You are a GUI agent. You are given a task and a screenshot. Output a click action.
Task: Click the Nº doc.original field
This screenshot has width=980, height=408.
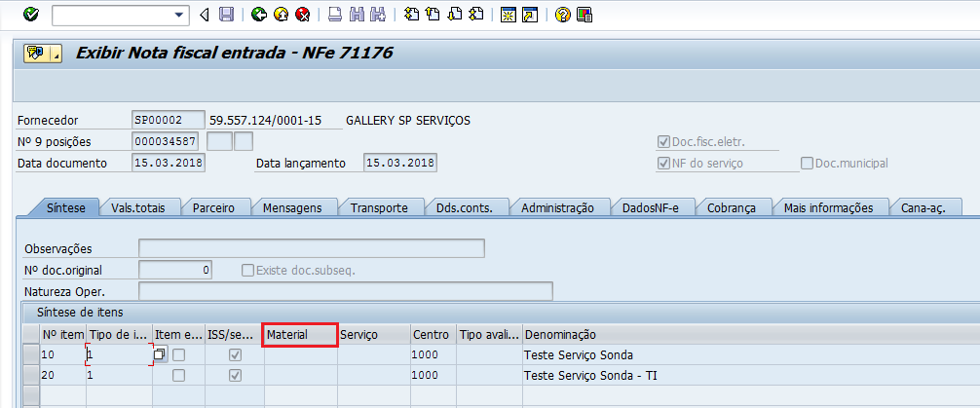tap(175, 270)
